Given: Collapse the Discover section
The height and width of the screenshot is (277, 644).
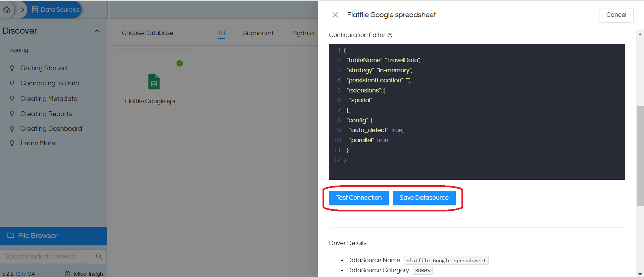Looking at the screenshot, I should coord(97,31).
